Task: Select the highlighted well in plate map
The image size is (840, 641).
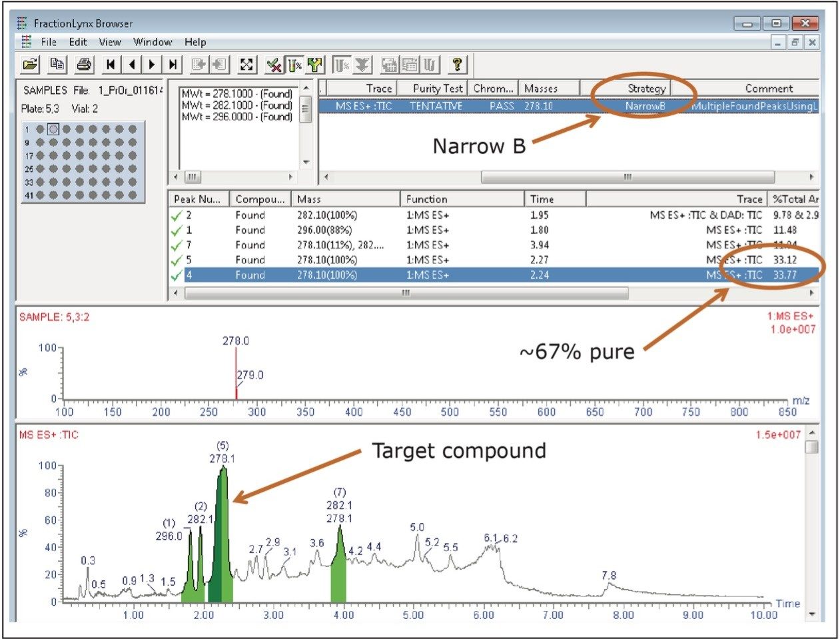Action: (53, 129)
